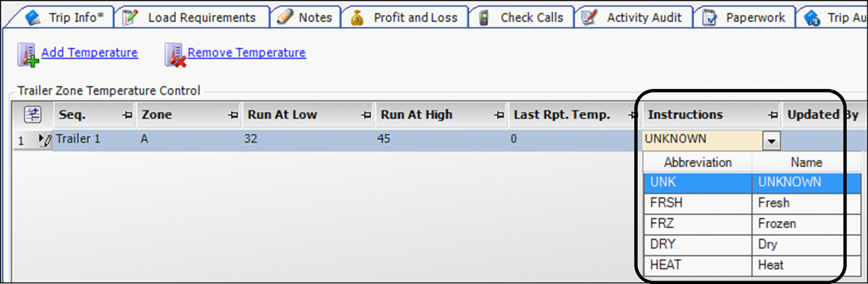The height and width of the screenshot is (284, 868).
Task: Choose the HEAT option in the dropdown
Action: pyautogui.click(x=743, y=265)
